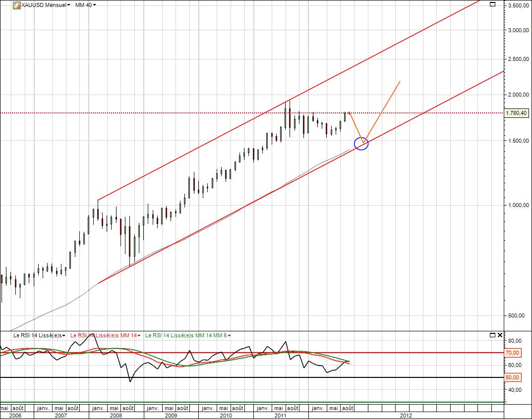Click the 1.780,40 current price label

click(517, 113)
